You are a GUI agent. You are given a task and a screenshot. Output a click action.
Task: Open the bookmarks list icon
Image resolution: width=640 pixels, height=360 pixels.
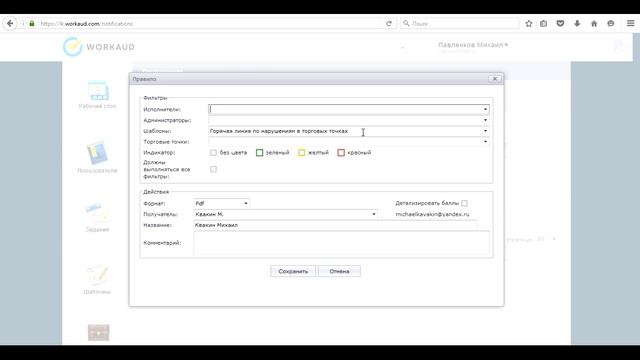[x=543, y=24]
